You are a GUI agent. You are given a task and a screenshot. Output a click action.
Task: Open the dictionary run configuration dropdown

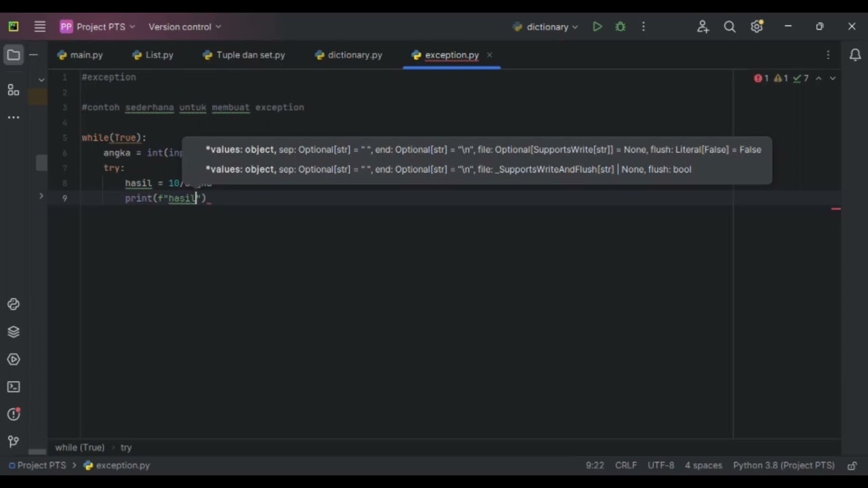[546, 26]
